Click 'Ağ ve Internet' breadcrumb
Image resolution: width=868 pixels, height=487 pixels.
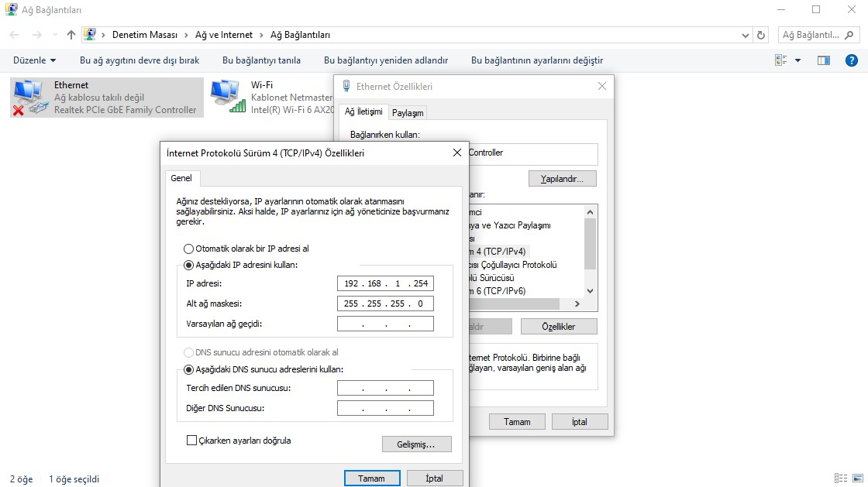click(224, 35)
